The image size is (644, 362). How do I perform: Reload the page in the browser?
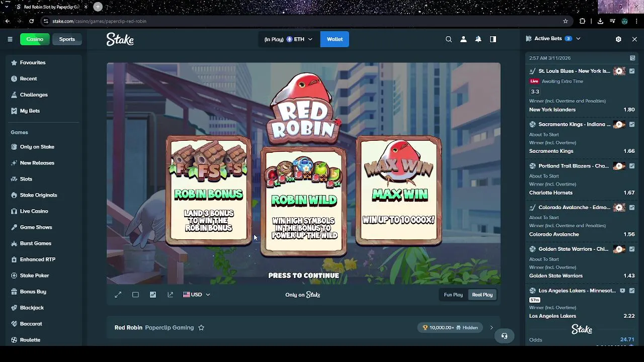[31, 21]
